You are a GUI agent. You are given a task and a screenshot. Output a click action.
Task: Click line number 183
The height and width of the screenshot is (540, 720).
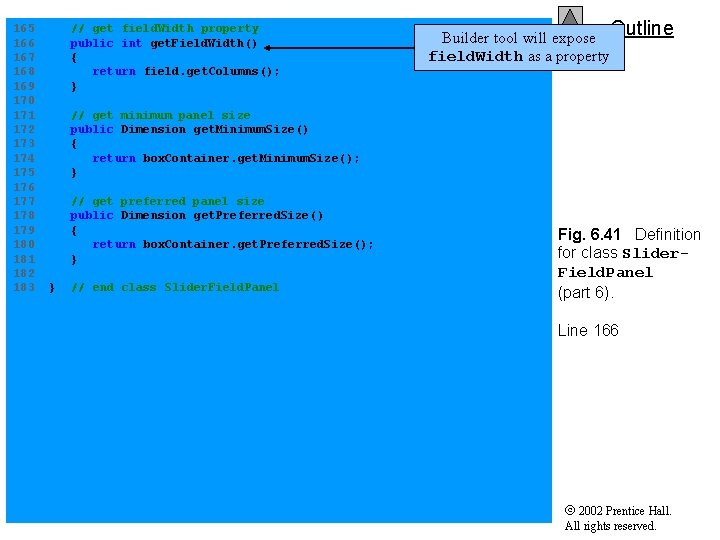[x=24, y=287]
